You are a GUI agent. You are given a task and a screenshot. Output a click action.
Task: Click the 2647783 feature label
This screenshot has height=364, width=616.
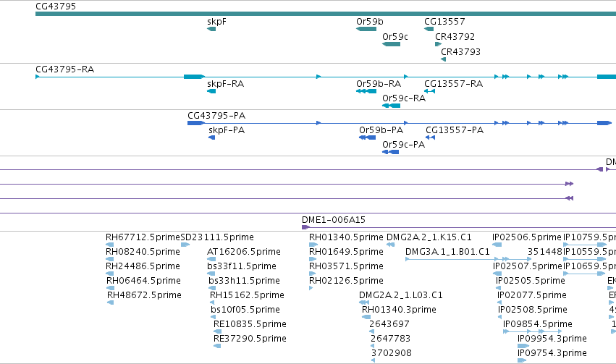tap(390, 339)
